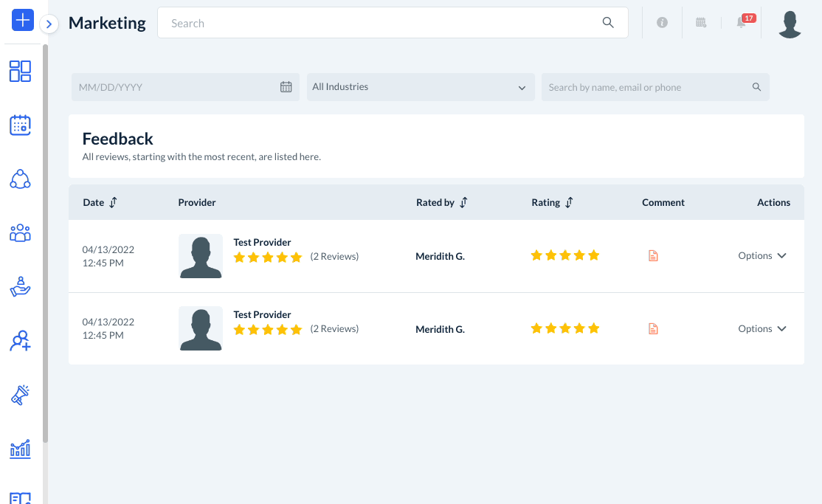View comment document icon in second row
822x504 pixels.
pyautogui.click(x=652, y=329)
